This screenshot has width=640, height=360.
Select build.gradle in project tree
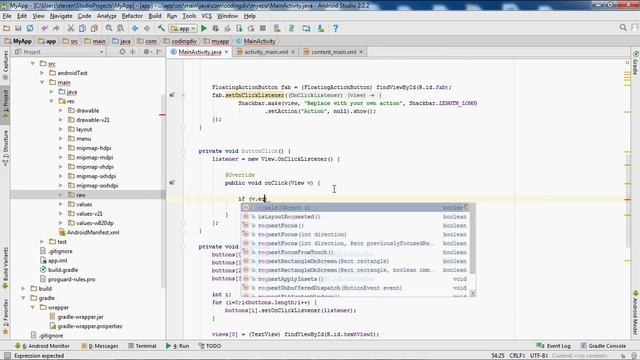59,270
